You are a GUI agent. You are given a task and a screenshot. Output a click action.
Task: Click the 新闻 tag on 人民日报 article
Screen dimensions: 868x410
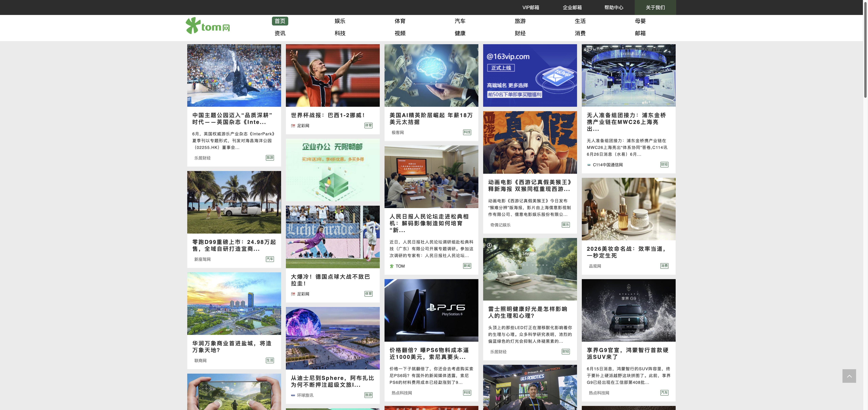pyautogui.click(x=467, y=266)
